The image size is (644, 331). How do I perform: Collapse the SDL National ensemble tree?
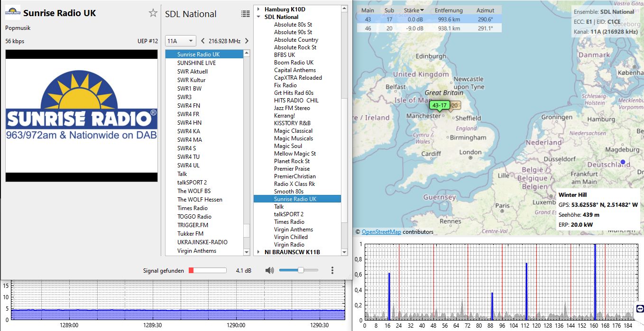pos(258,17)
